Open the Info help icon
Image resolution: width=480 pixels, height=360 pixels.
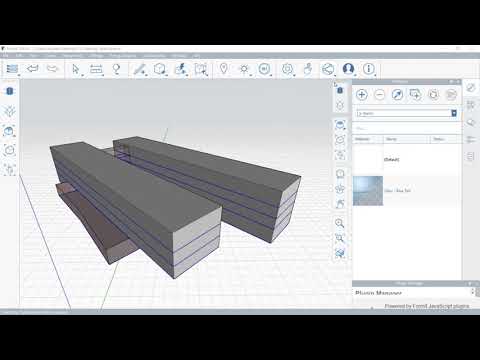tap(368, 69)
